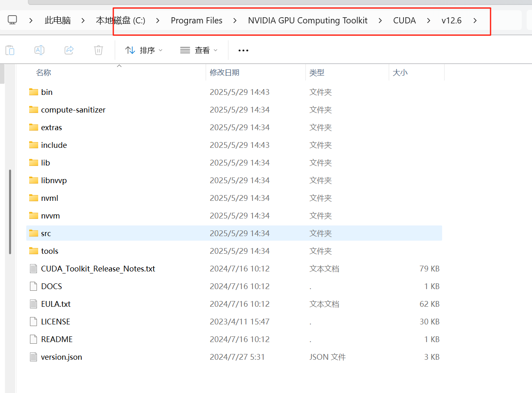The height and width of the screenshot is (393, 532).
Task: Click the tools folder icon
Action: [34, 251]
